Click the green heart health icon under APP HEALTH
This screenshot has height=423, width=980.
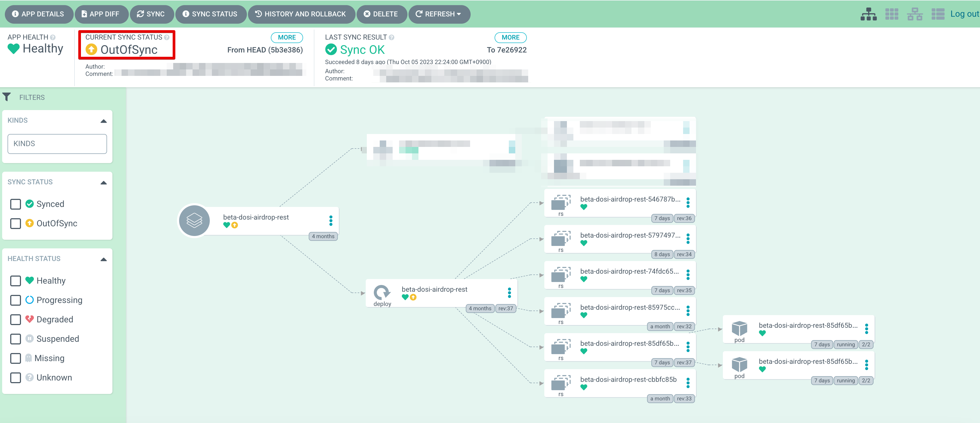13,49
